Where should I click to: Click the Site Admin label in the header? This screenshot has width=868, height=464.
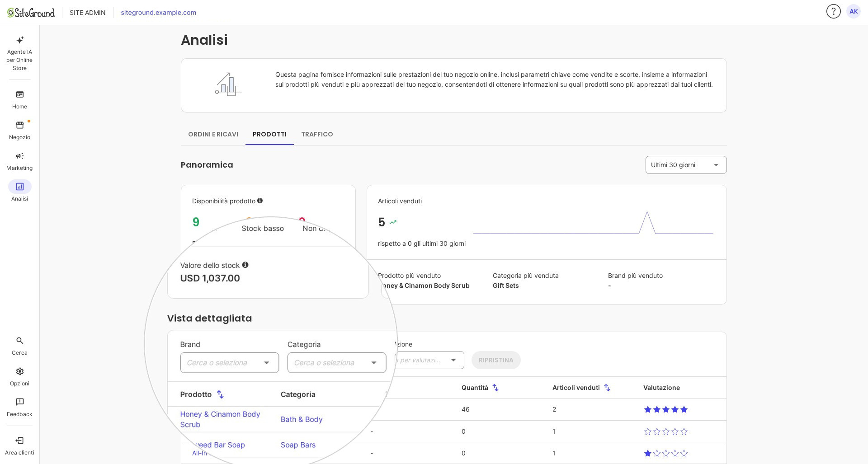tap(87, 13)
